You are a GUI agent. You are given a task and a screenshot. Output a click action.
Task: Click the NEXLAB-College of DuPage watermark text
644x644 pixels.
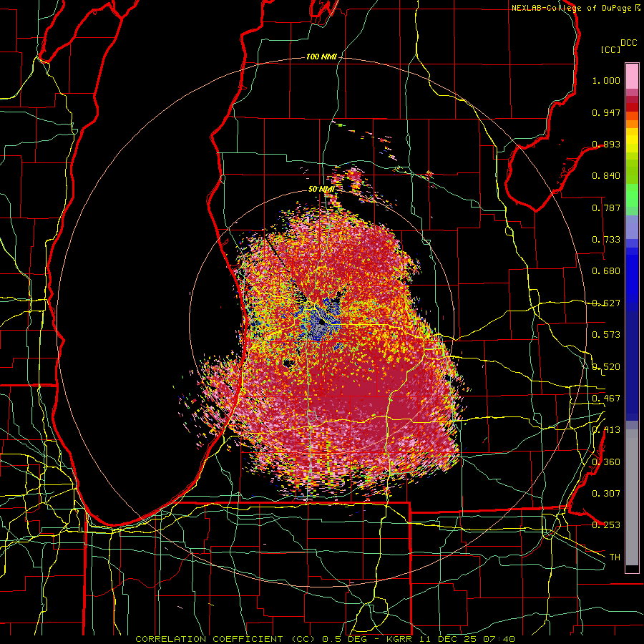575,8
